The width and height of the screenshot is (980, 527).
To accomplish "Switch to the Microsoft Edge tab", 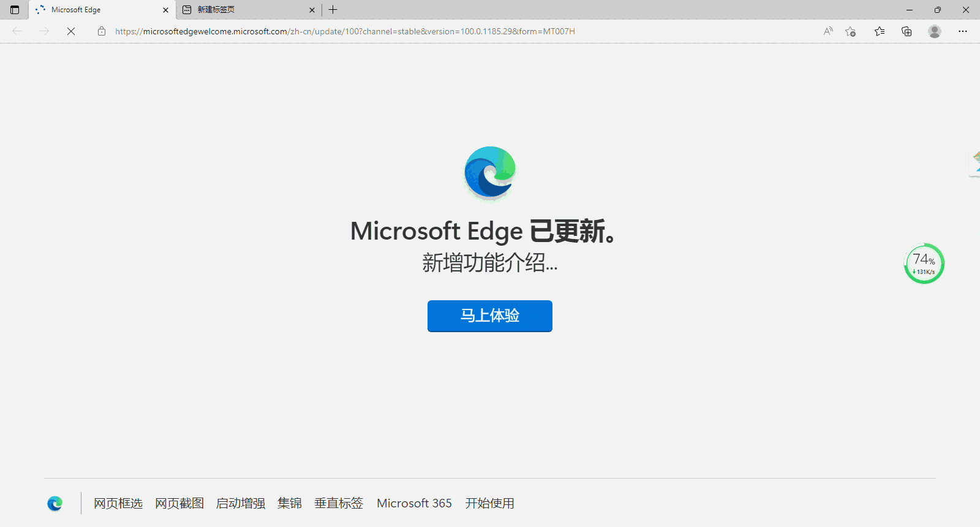I will [102, 10].
